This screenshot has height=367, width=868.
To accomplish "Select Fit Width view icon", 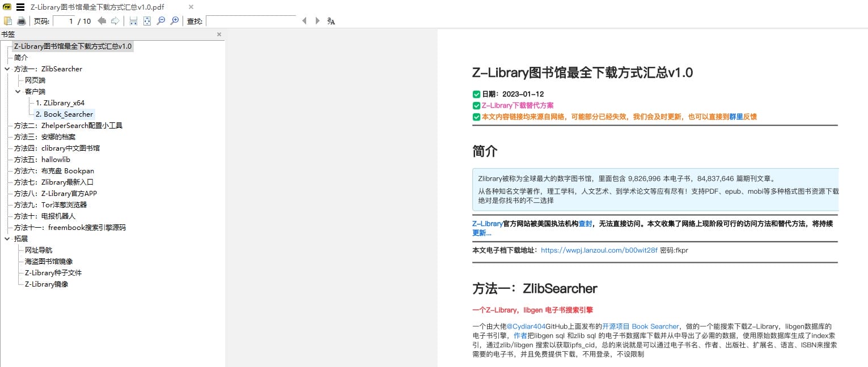I will click(133, 21).
